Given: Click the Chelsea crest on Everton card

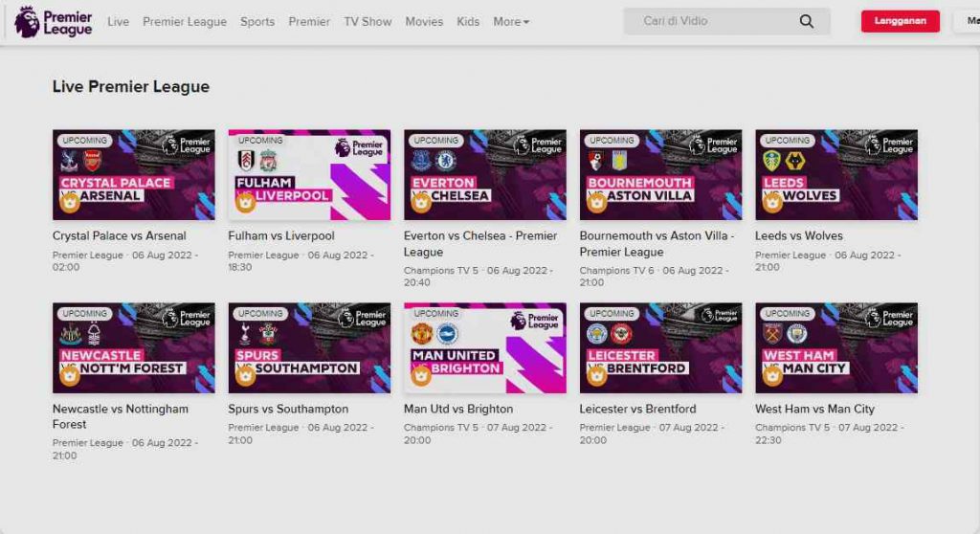Looking at the screenshot, I should [x=445, y=162].
